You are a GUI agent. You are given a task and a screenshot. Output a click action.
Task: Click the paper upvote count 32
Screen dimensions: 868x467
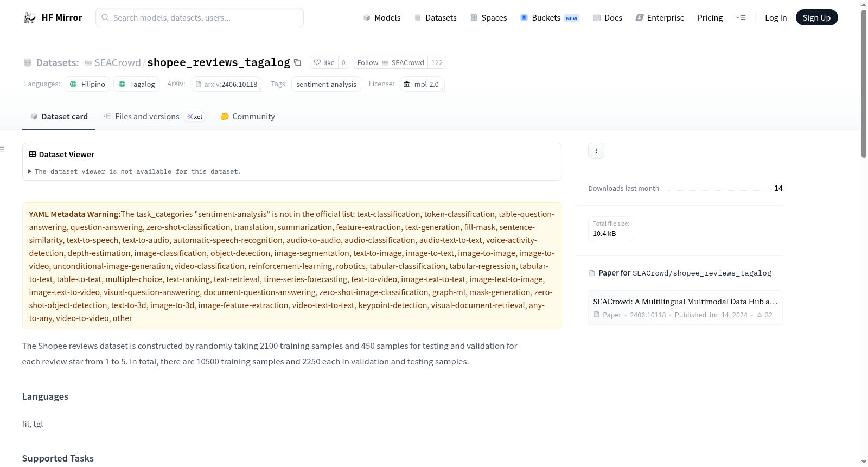click(x=765, y=315)
